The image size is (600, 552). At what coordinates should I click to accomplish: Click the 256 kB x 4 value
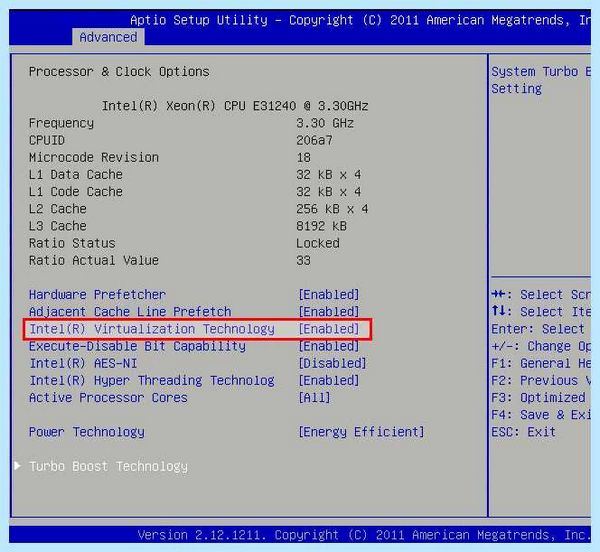pyautogui.click(x=332, y=209)
